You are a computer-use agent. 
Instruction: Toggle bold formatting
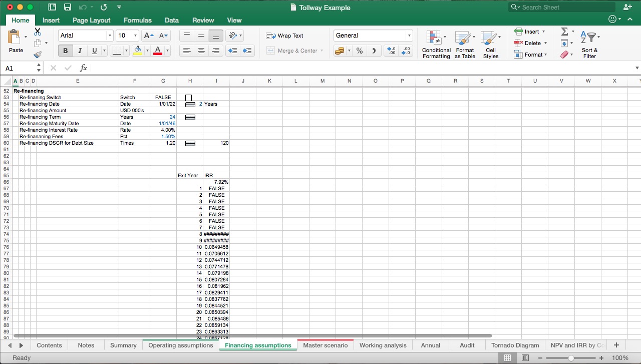[x=65, y=50]
